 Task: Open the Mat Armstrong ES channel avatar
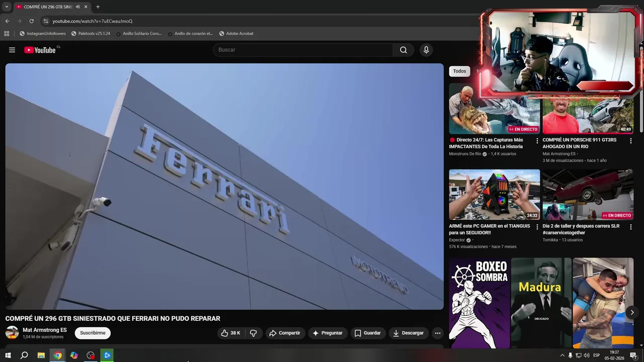click(12, 332)
